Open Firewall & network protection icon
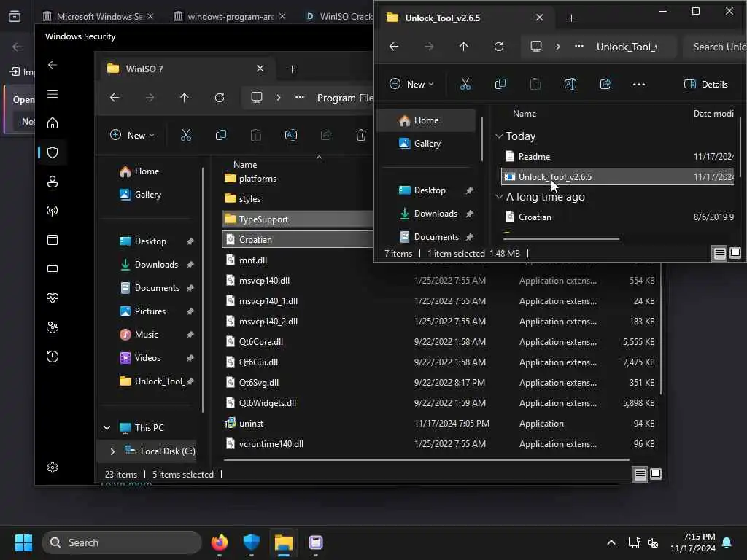This screenshot has height=560, width=747. pos(53,211)
